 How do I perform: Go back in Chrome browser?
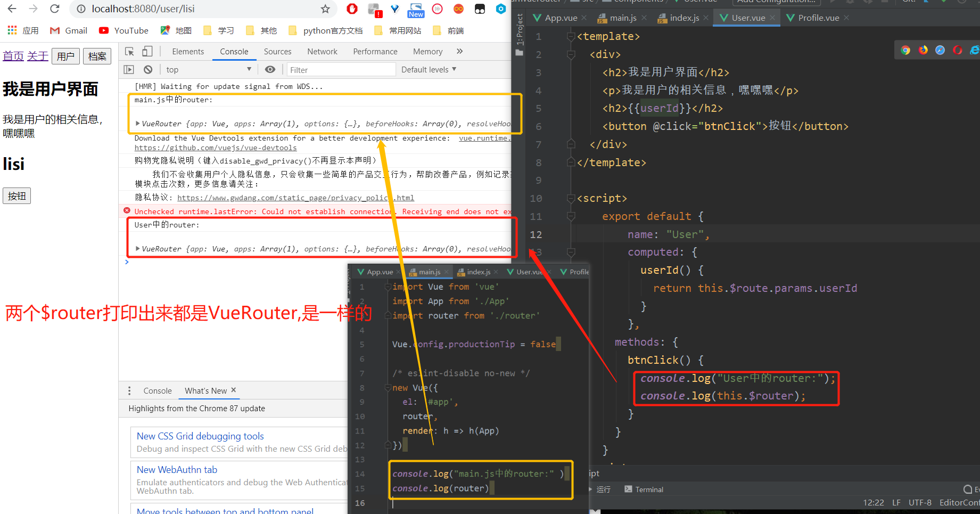pyautogui.click(x=12, y=9)
